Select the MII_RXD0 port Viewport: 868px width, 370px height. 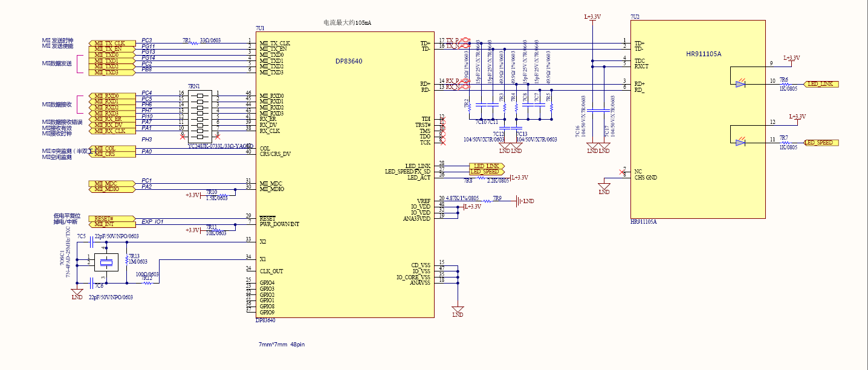point(112,96)
